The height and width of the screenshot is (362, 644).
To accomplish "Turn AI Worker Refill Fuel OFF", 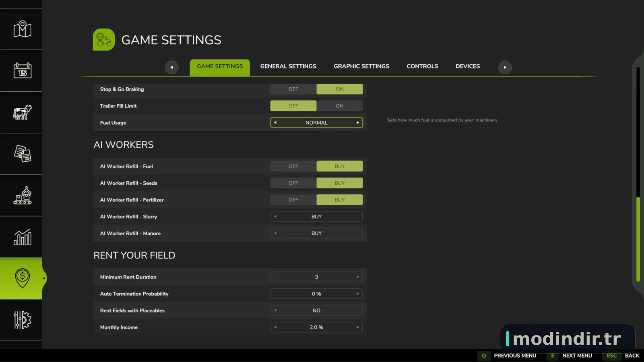I will tap(293, 166).
